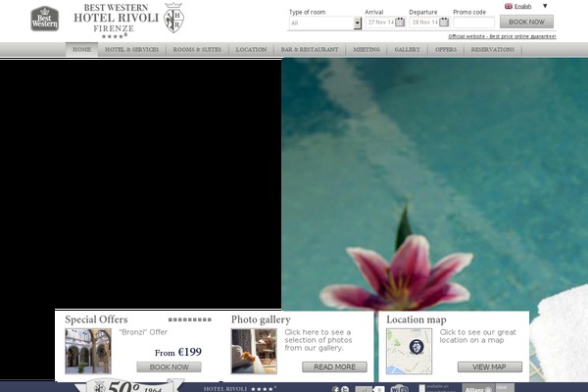Image resolution: width=588 pixels, height=392 pixels.
Task: Click Book Now under Bronzi Offer
Action: [170, 367]
